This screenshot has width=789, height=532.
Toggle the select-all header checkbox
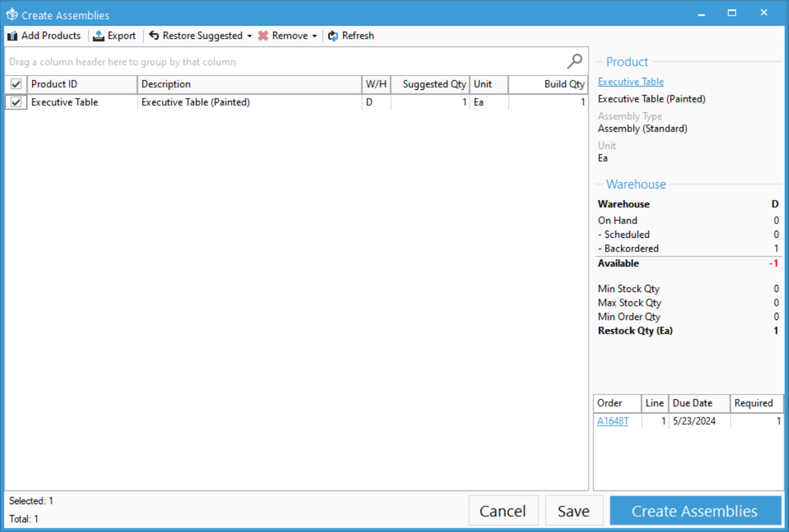coord(16,84)
